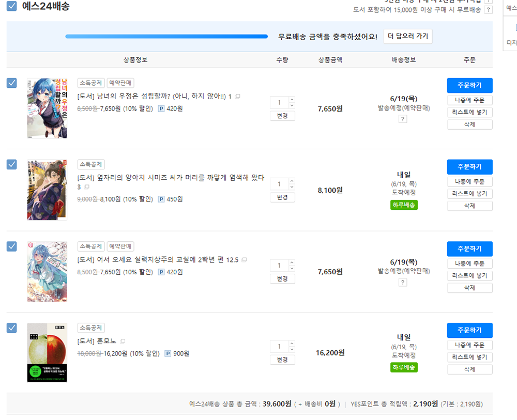
Task: Click 주문하기 for 남녀의 우정은 성립할까
Action: (469, 85)
